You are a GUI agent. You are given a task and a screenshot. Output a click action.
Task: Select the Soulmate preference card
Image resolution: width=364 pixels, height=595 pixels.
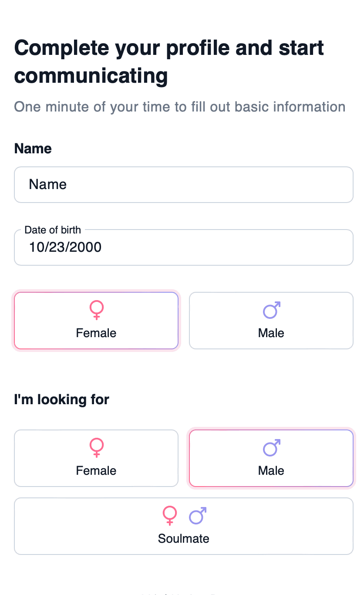click(x=183, y=526)
